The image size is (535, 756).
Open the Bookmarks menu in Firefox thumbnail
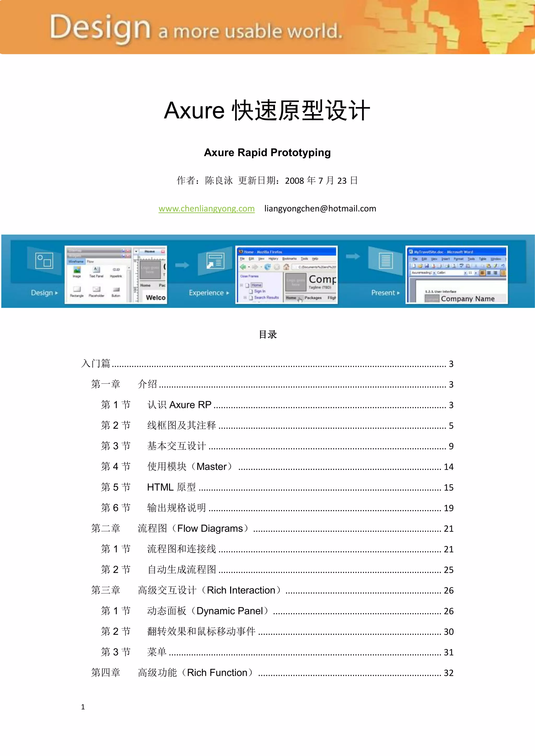click(289, 259)
